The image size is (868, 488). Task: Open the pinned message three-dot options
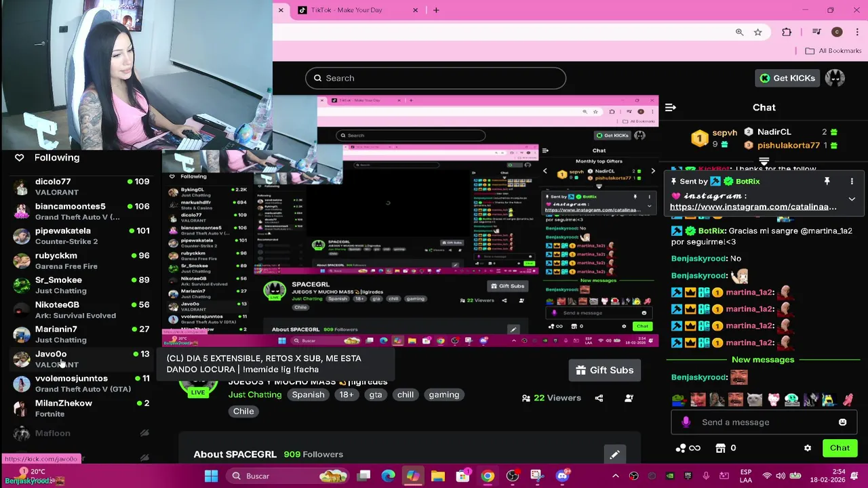coord(852,181)
